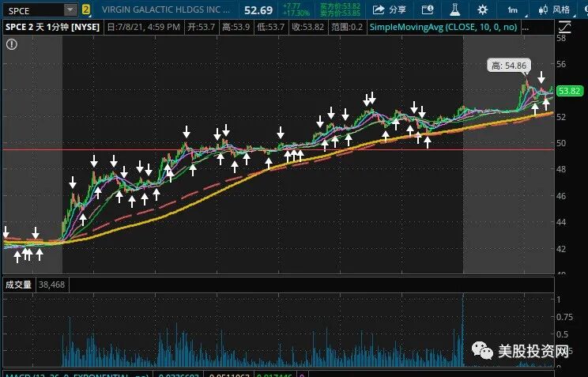Image resolution: width=588 pixels, height=377 pixels.
Task: Click the 46 price axis label
Action: point(561,196)
